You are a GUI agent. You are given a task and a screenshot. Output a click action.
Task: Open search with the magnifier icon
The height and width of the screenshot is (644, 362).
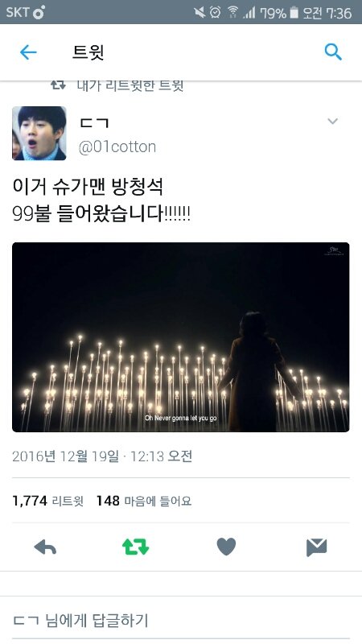point(333,52)
